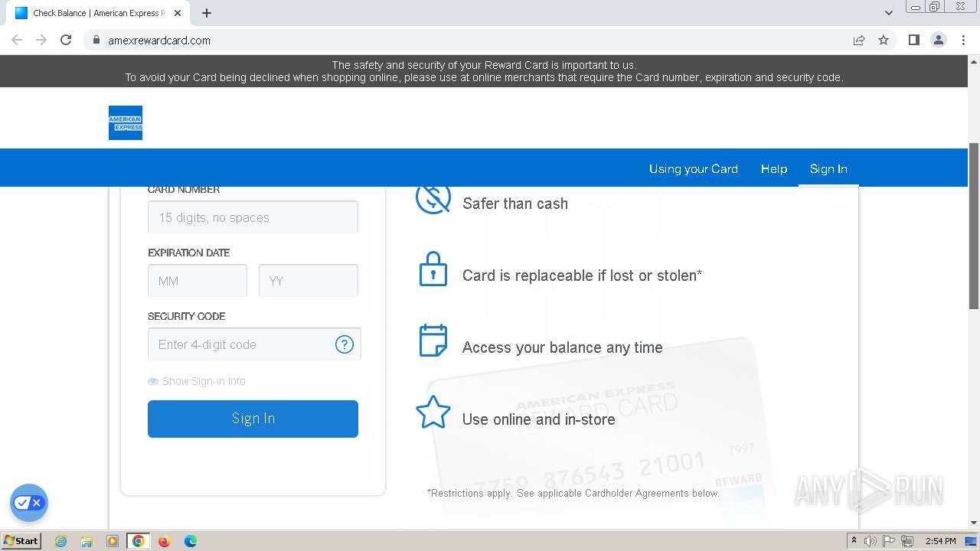
Task: Bookmark this page with star icon
Action: pos(884,40)
